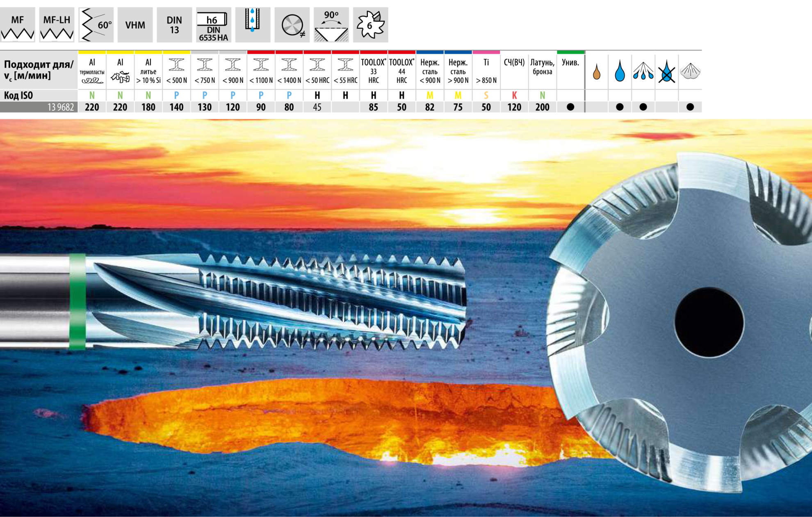
Task: Click the blue emulsion drop icon
Action: (x=620, y=71)
